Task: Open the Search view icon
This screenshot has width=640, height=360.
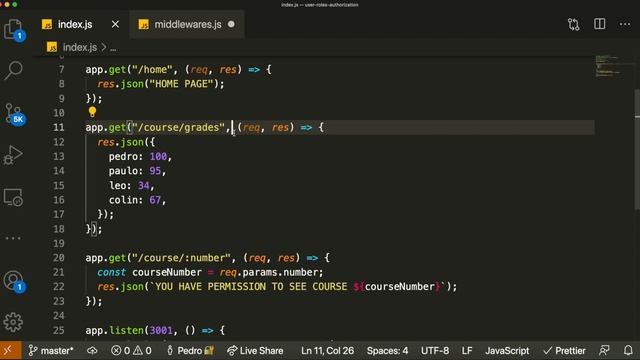Action: tap(13, 70)
